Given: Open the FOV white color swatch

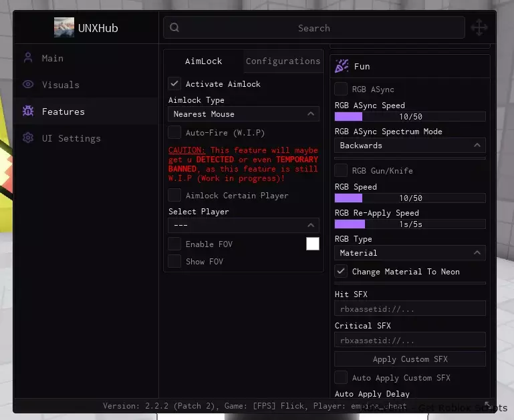Looking at the screenshot, I should [x=312, y=244].
